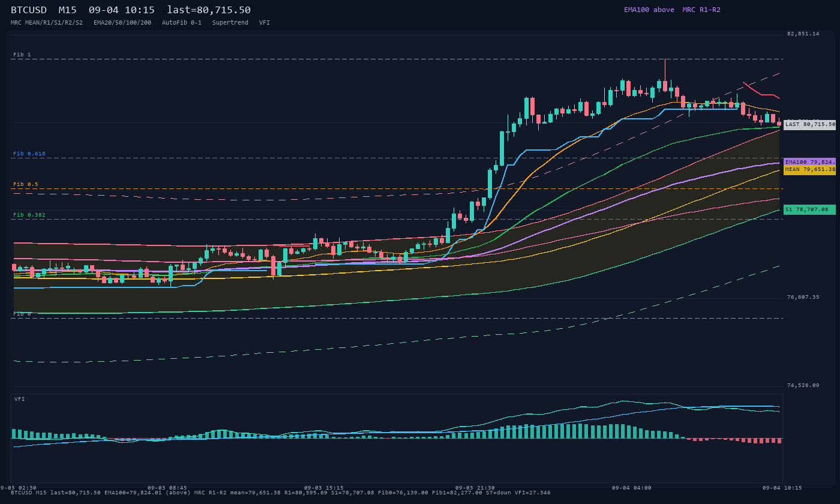Click the bottom status line summary text
Viewport: 840px width, 504px height.
pyautogui.click(x=281, y=493)
